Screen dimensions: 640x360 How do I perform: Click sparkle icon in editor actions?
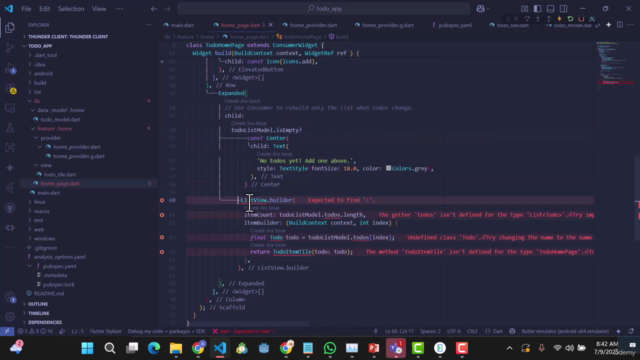[609, 25]
